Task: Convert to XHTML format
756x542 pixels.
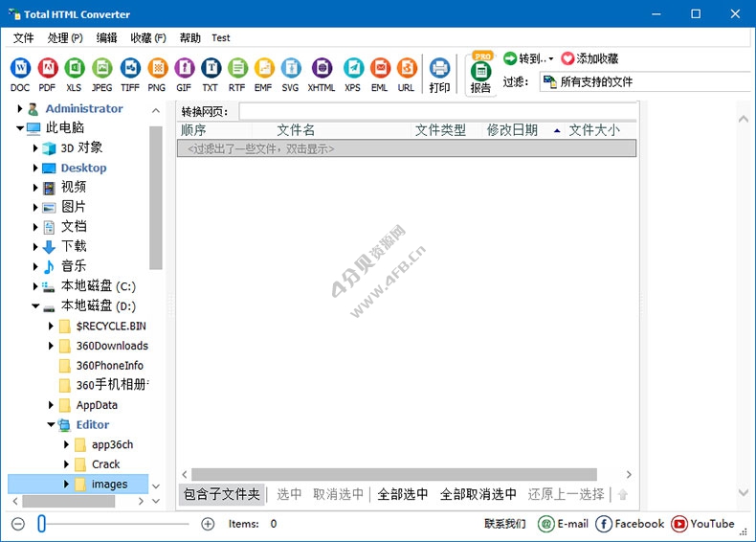Action: pos(322,75)
